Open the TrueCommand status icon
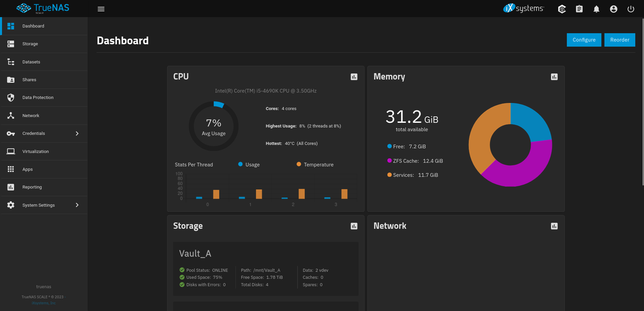The width and height of the screenshot is (644, 311). tap(562, 9)
